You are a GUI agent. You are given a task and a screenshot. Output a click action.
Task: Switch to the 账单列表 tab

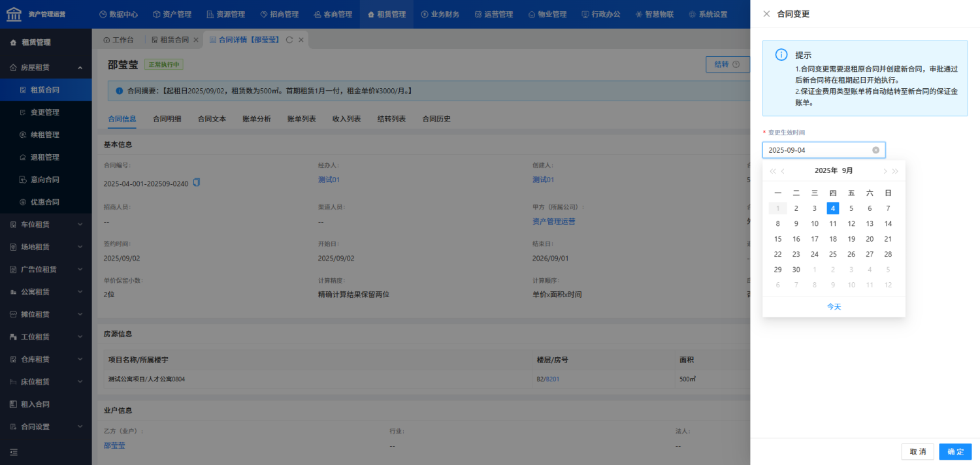(x=302, y=119)
